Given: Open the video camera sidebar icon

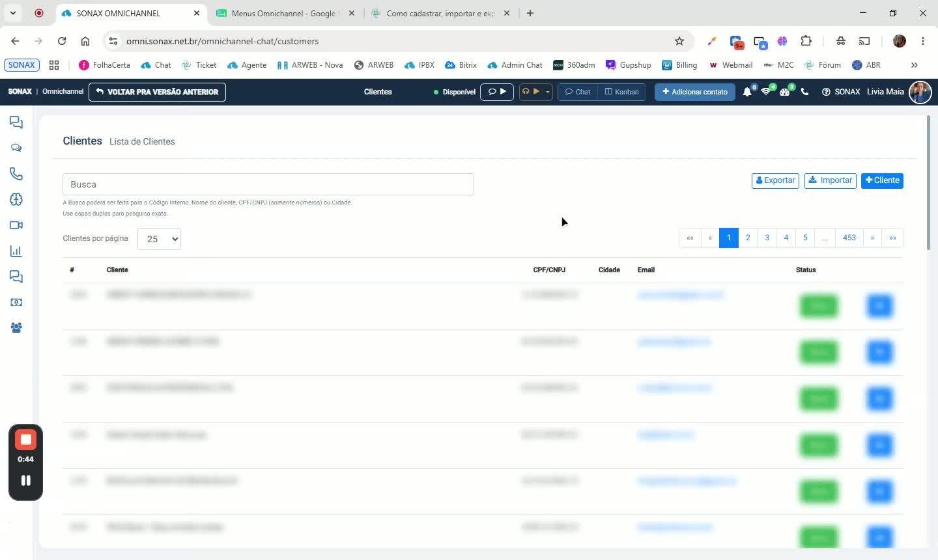Looking at the screenshot, I should click(16, 225).
